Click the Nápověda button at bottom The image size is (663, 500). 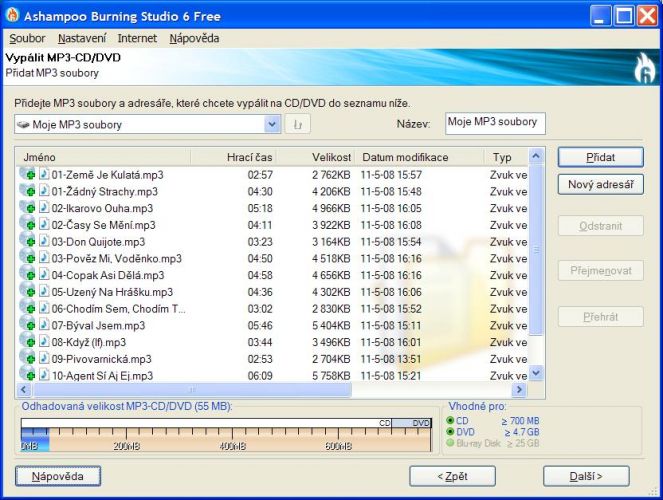pyautogui.click(x=58, y=476)
